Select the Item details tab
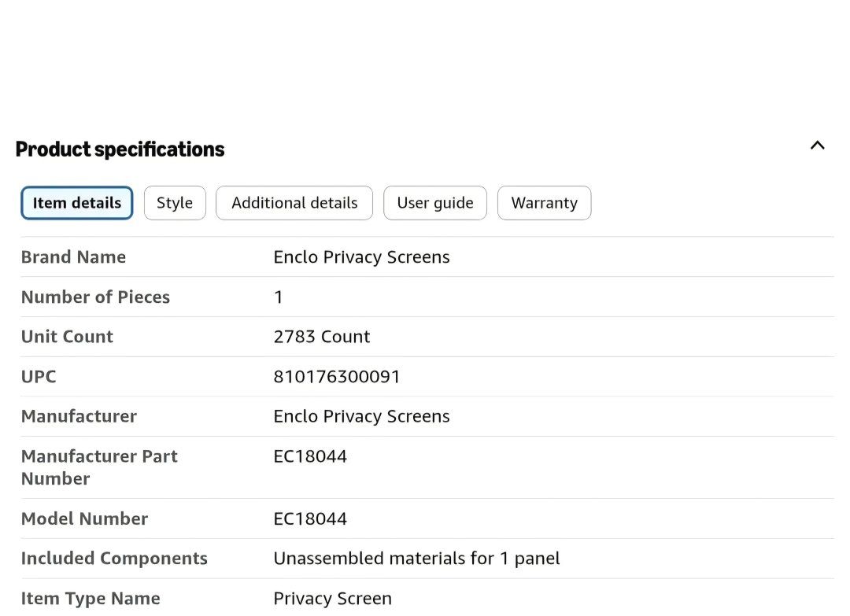Screen dimensions: 850x616 77,203
